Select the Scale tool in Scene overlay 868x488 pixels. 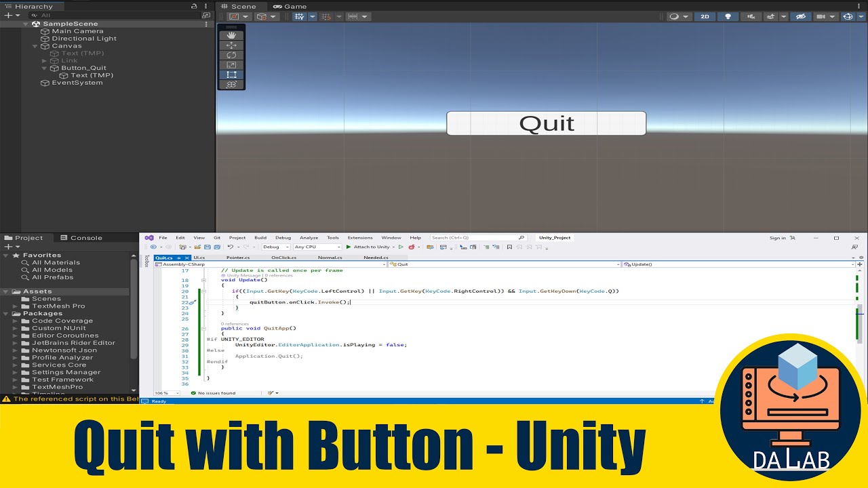click(231, 65)
